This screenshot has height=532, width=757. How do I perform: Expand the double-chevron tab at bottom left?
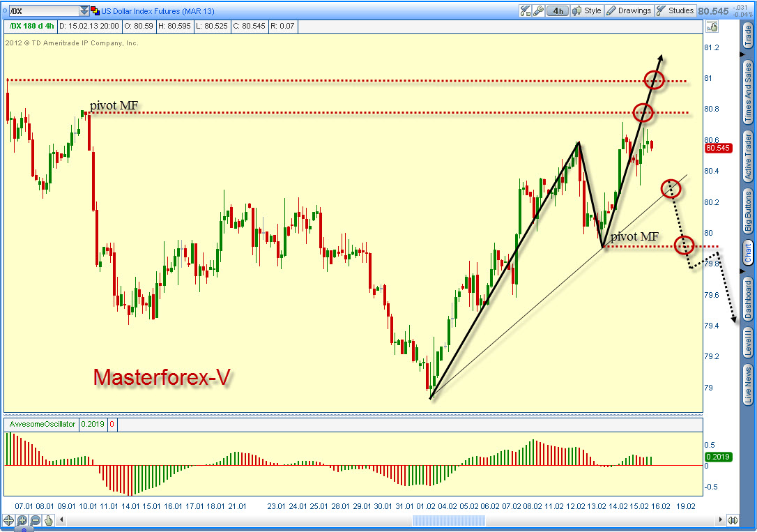(x=24, y=530)
